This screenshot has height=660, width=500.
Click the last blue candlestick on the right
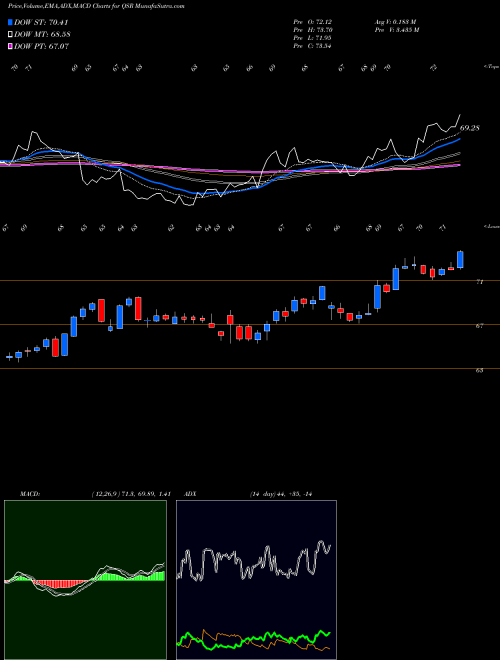460,259
